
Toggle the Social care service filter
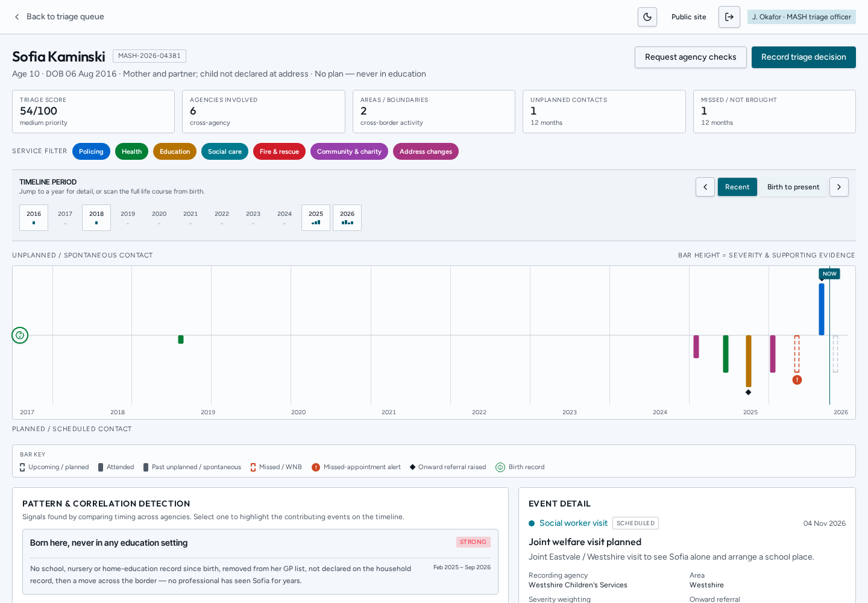pyautogui.click(x=225, y=151)
